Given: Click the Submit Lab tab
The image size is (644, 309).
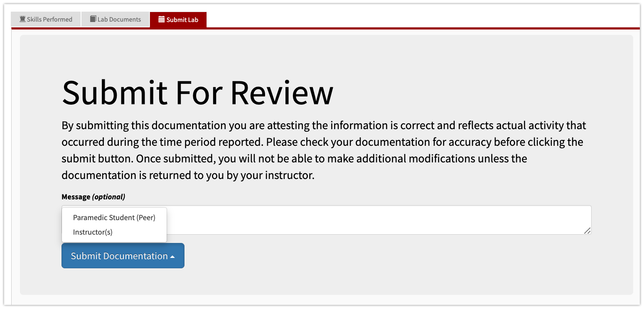Looking at the screenshot, I should coord(178,19).
